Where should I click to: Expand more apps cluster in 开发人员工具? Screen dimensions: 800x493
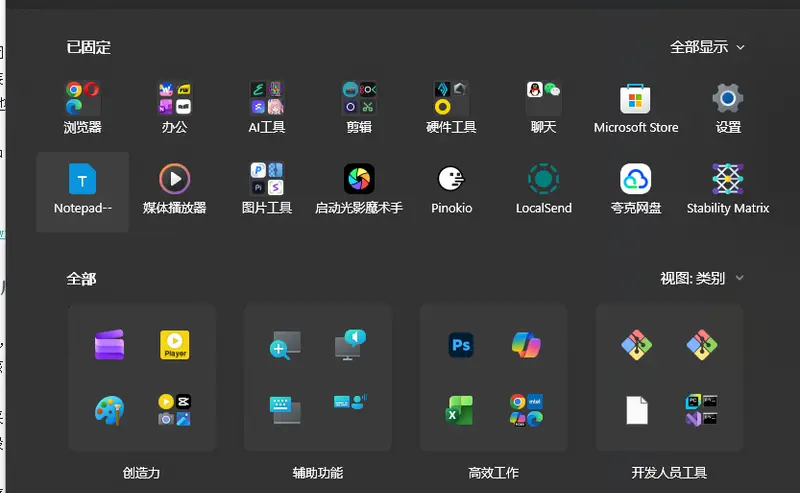tap(702, 410)
